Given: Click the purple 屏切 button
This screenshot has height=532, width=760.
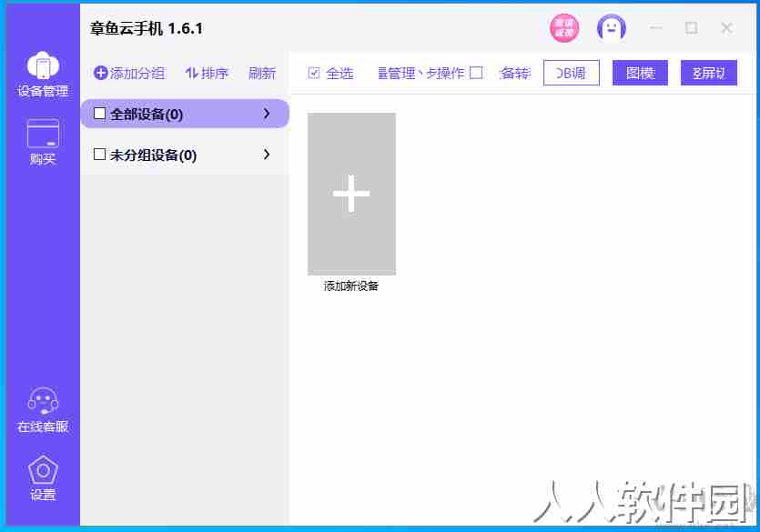Looking at the screenshot, I should click(x=709, y=73).
